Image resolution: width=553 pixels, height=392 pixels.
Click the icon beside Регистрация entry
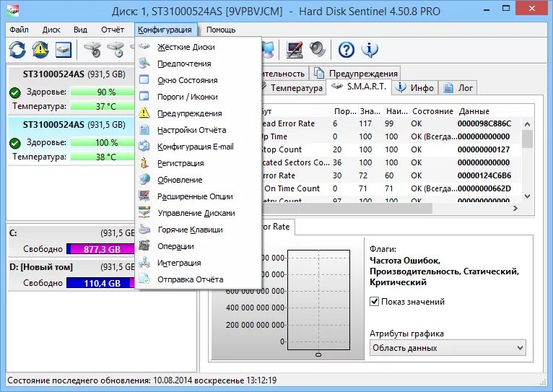click(144, 163)
